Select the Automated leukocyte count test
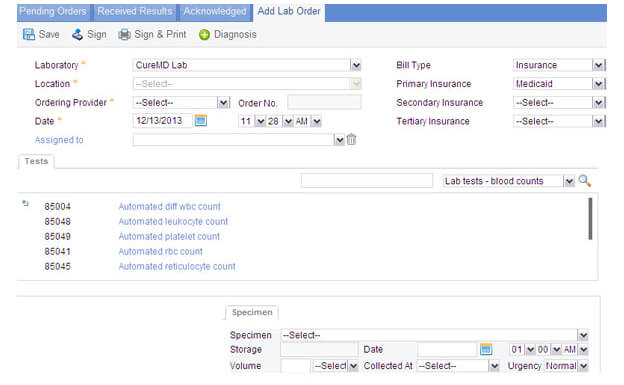This screenshot has width=624, height=385. click(173, 221)
